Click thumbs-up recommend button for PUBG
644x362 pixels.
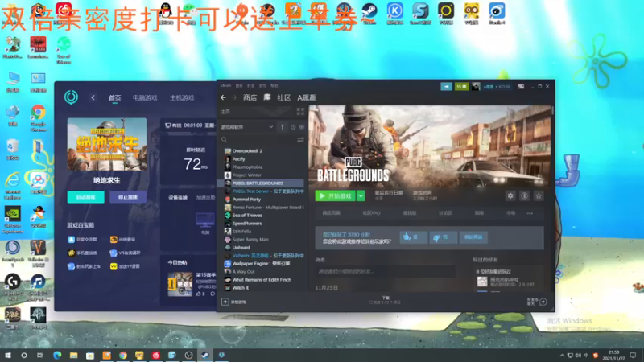413,237
